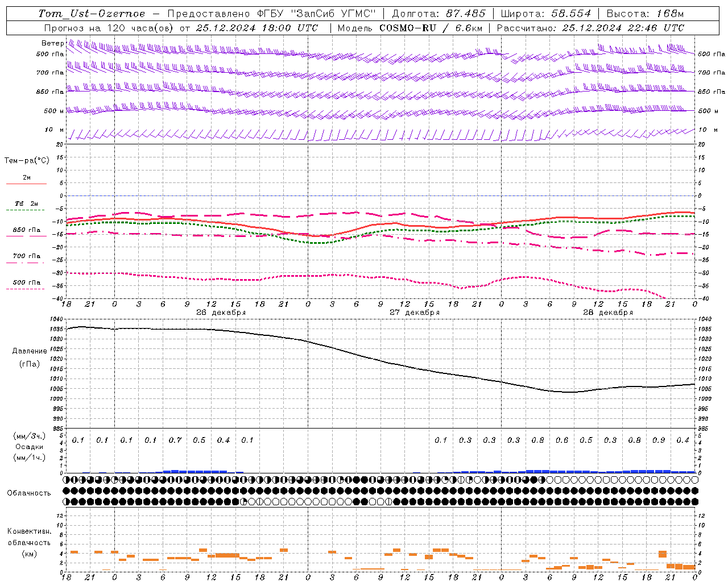Click the left '700 гПа' wind row label

tap(50, 73)
